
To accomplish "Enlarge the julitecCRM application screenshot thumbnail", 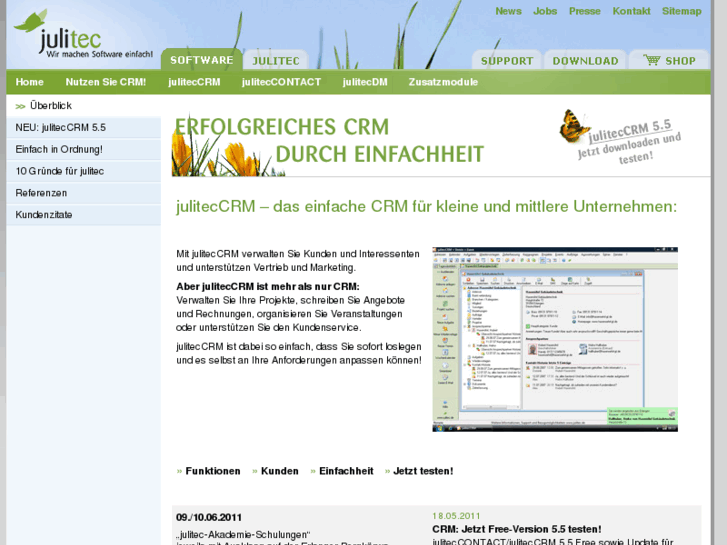I will pos(555,340).
